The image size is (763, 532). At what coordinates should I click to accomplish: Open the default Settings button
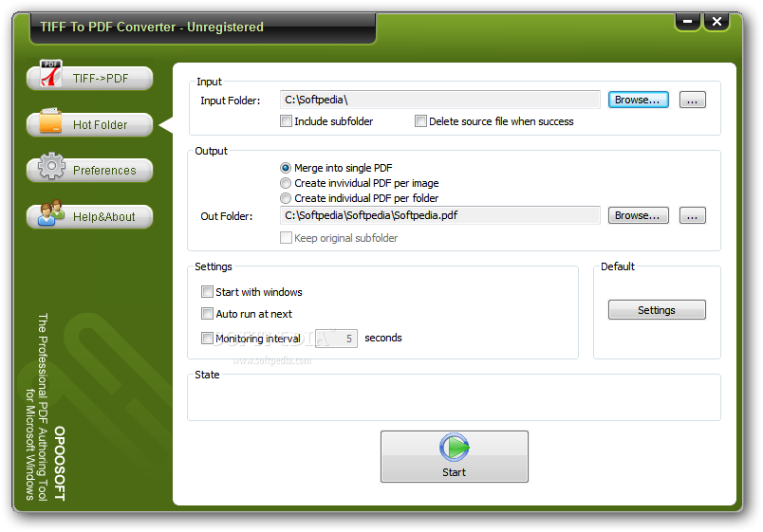pyautogui.click(x=657, y=310)
